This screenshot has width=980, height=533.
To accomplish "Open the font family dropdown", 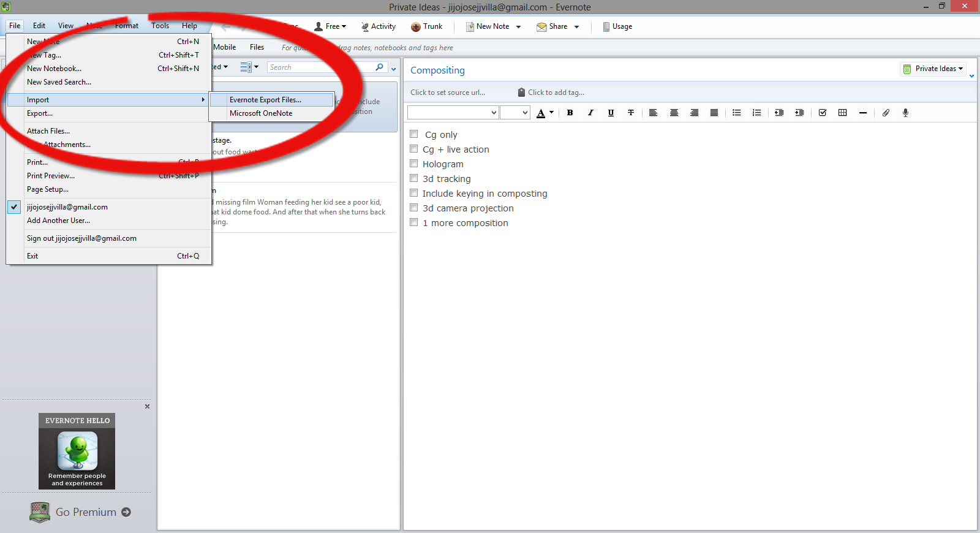I will [453, 113].
